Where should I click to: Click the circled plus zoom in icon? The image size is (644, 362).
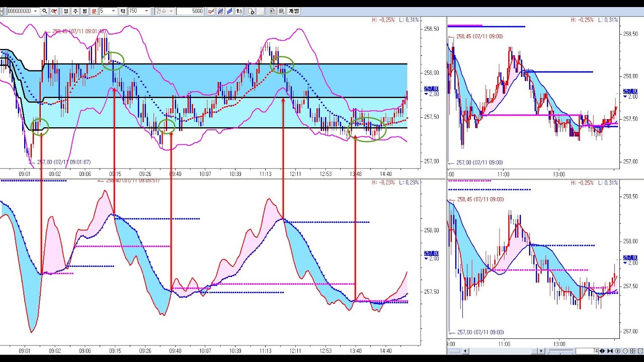[x=618, y=351]
